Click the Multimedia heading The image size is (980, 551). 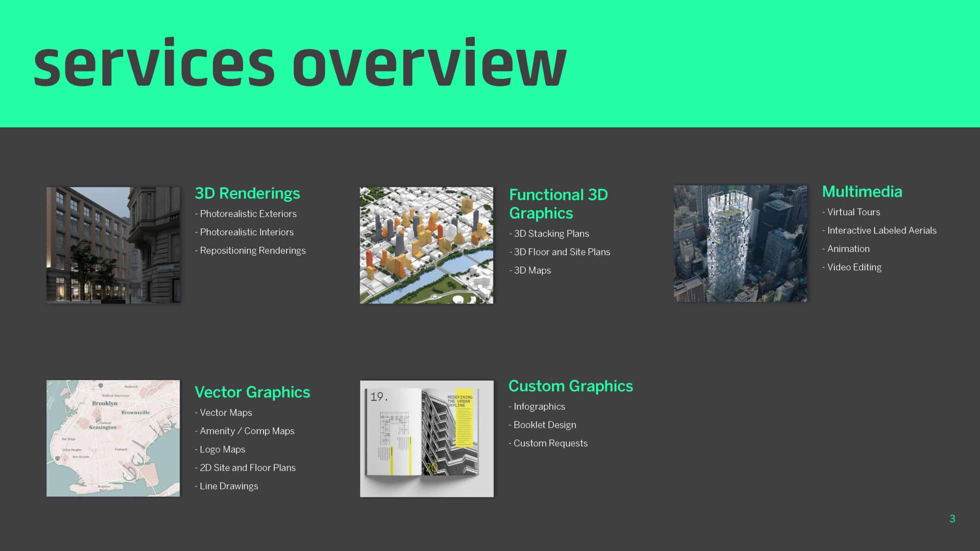[862, 192]
